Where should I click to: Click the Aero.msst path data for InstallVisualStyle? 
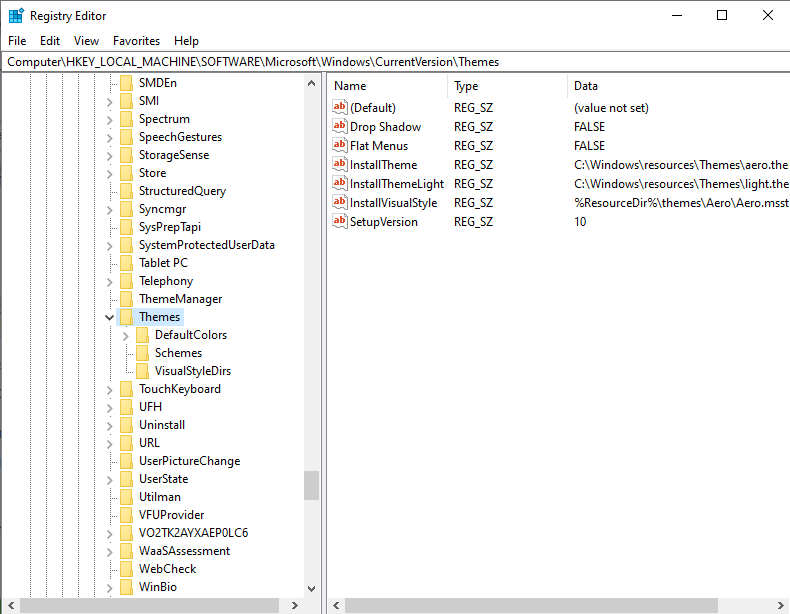click(x=681, y=203)
